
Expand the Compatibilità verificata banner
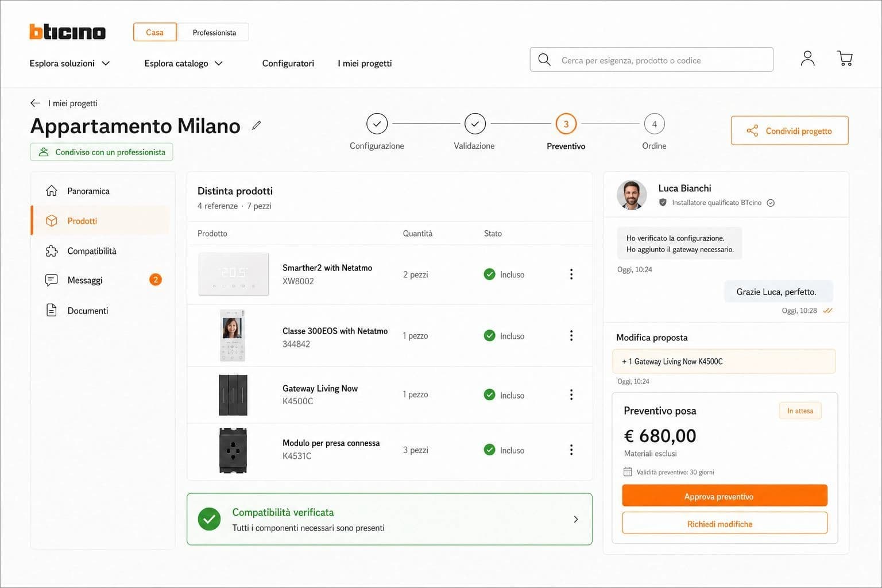click(389, 519)
